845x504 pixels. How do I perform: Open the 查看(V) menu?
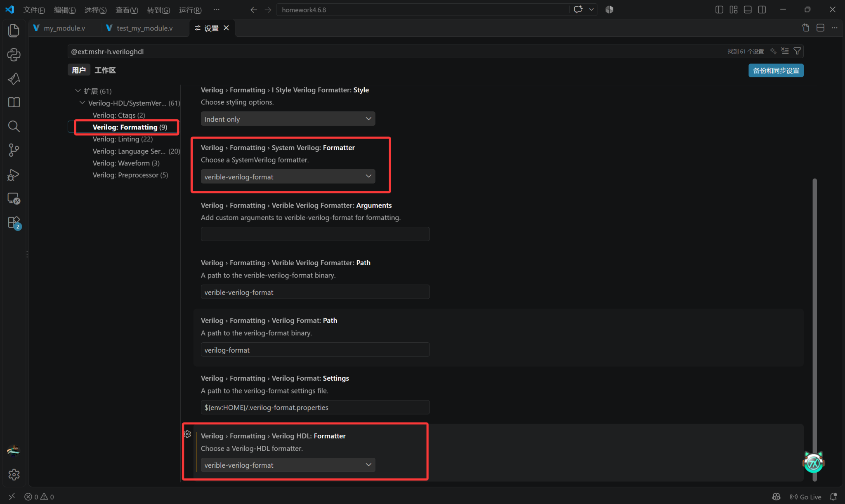[x=127, y=10]
